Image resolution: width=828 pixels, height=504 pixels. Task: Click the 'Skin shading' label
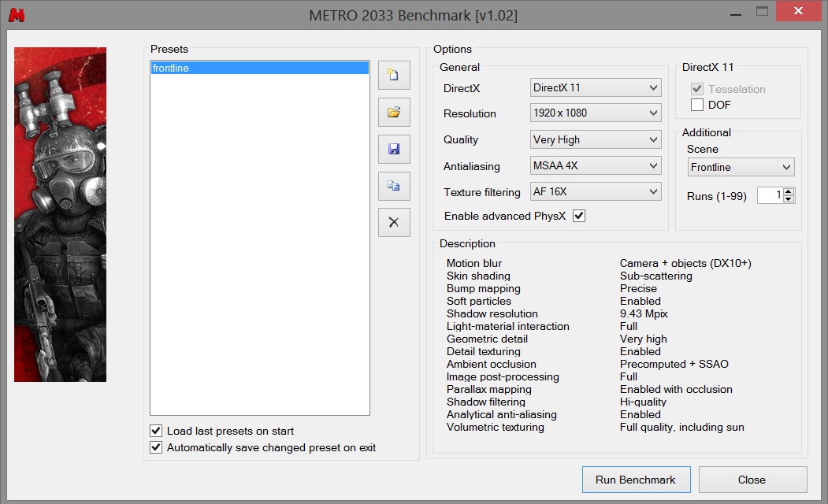click(478, 276)
